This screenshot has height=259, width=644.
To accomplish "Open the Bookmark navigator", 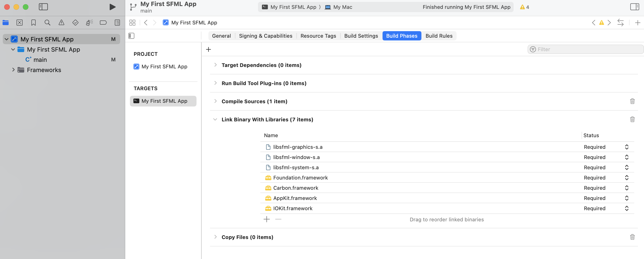I will click(x=34, y=23).
